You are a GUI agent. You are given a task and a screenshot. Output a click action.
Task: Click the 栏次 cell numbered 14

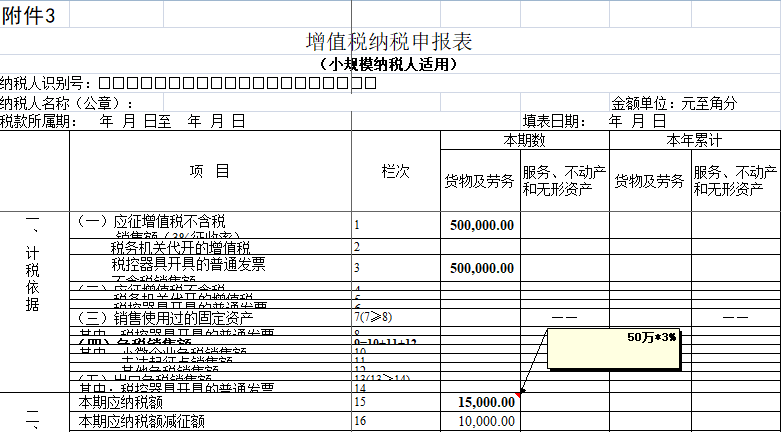point(395,387)
